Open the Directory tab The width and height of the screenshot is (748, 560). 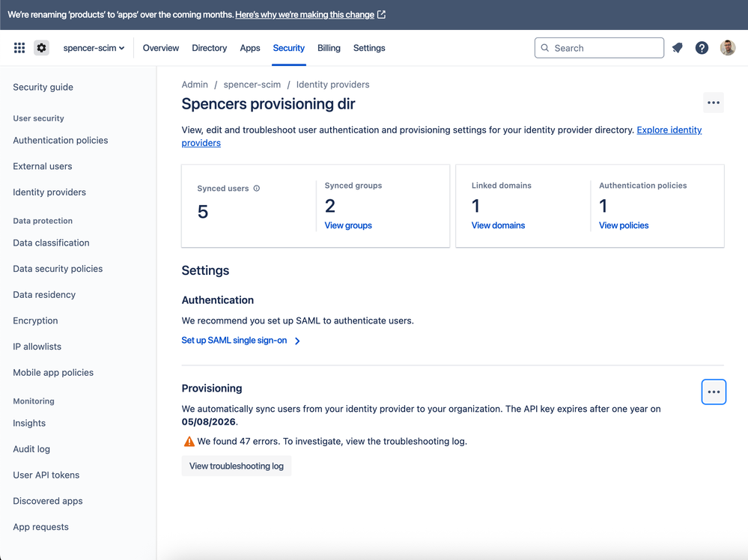[x=209, y=48]
